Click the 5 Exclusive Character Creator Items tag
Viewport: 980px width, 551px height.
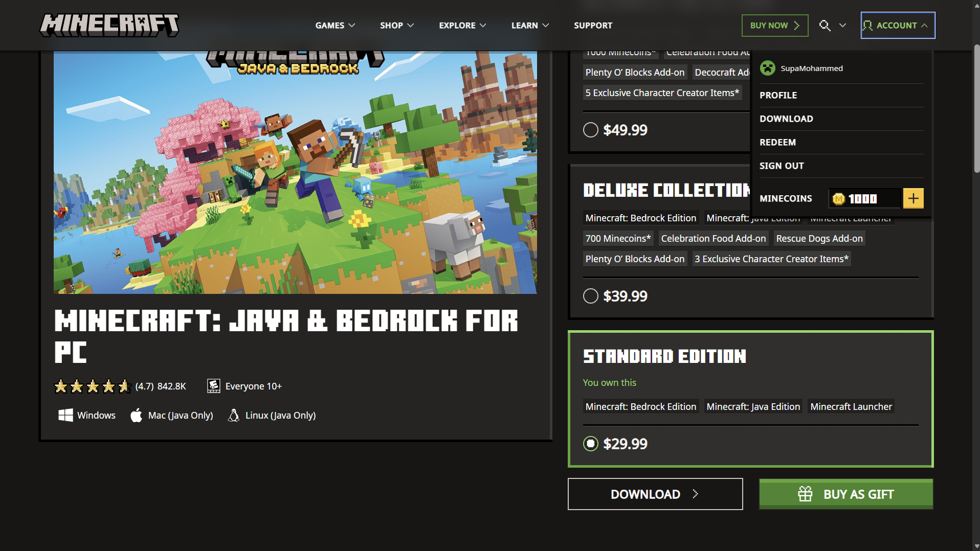(662, 93)
